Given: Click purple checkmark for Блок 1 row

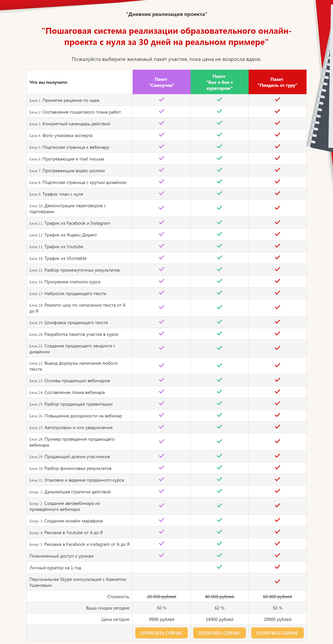Looking at the screenshot, I should coord(162,100).
